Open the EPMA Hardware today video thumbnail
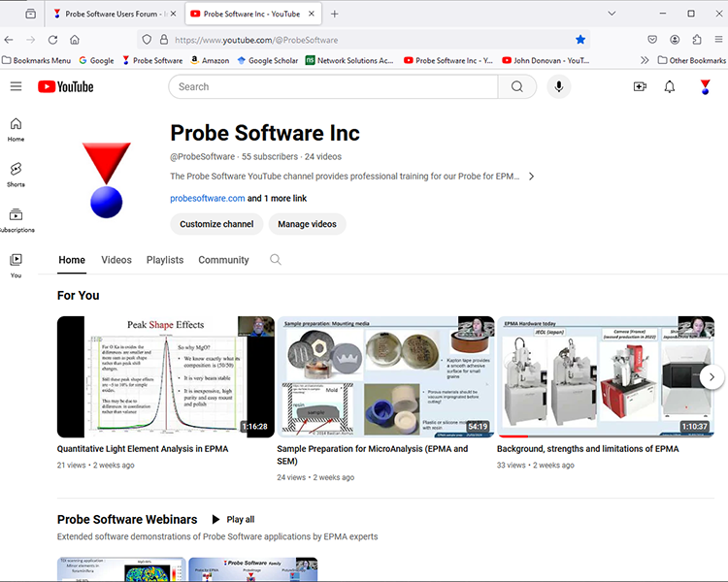The image size is (728, 582). 606,377
